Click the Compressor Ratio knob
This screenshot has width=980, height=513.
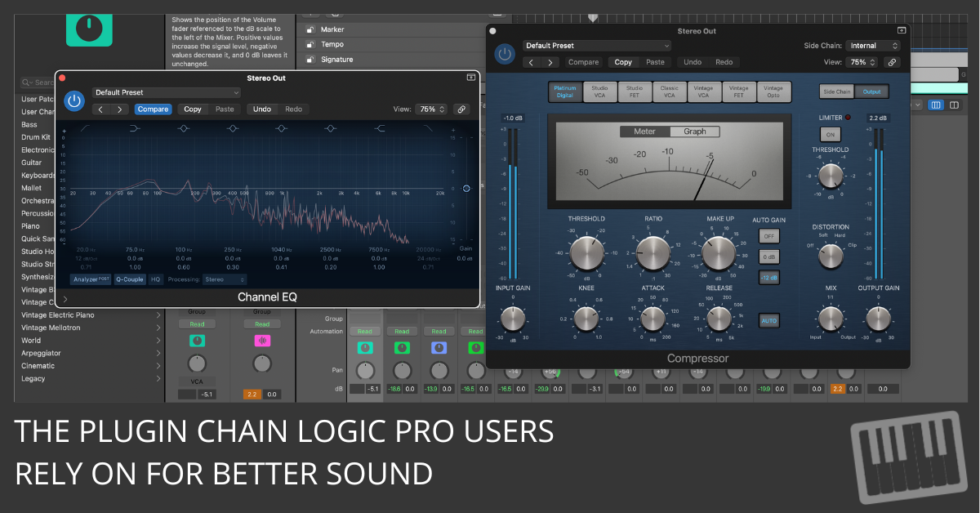[653, 253]
